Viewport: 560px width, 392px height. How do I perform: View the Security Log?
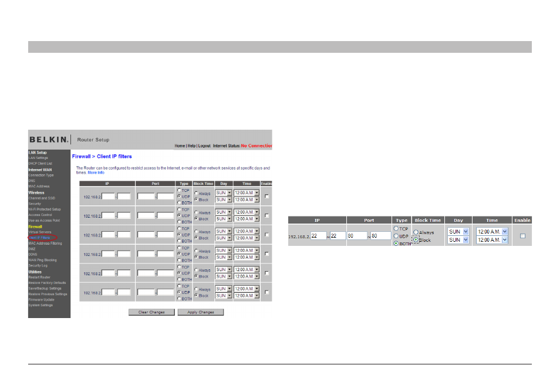coord(38,266)
